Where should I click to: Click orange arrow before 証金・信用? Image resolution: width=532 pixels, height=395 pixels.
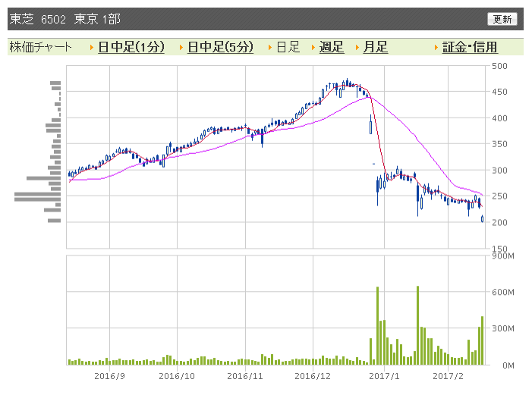pyautogui.click(x=436, y=48)
